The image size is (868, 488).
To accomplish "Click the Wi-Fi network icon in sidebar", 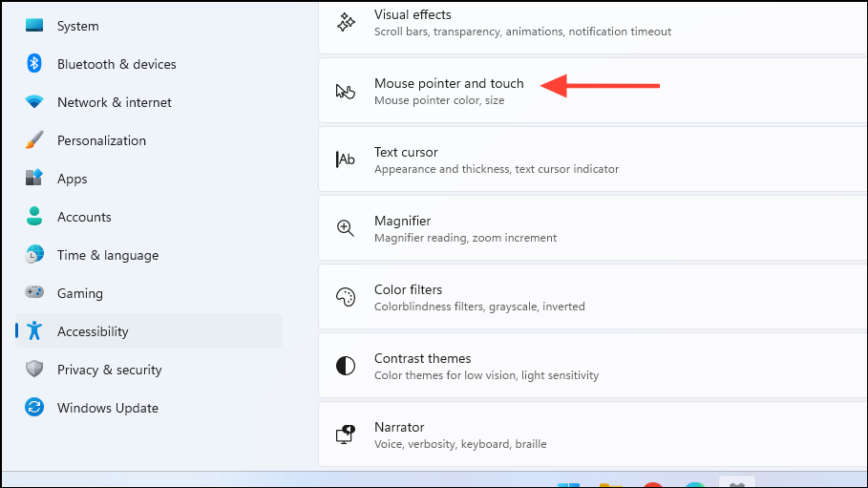I will point(34,102).
